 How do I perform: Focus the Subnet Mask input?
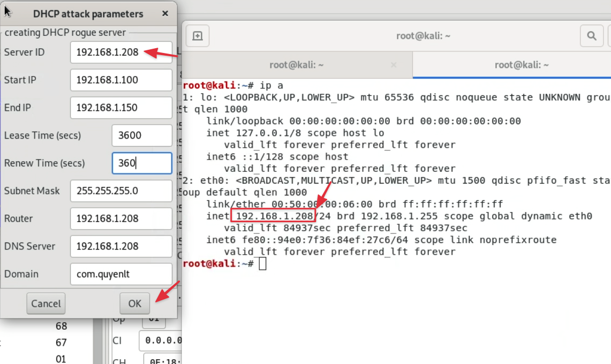121,191
